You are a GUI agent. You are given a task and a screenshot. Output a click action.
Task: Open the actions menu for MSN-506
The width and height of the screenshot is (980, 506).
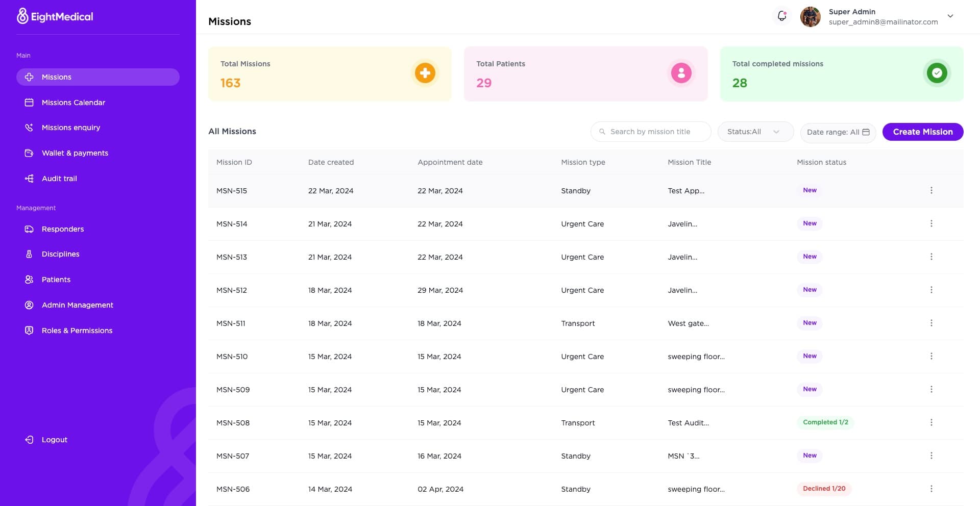[x=931, y=489]
